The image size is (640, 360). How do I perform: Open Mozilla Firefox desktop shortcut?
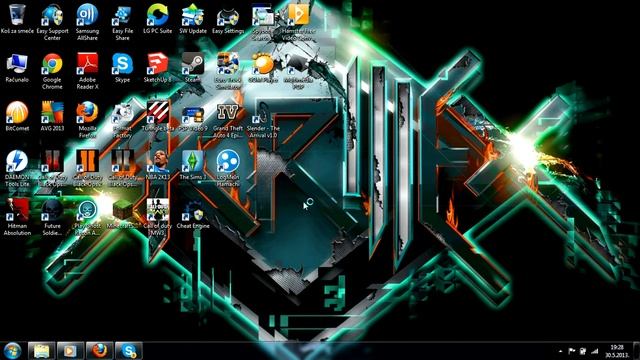pyautogui.click(x=87, y=120)
